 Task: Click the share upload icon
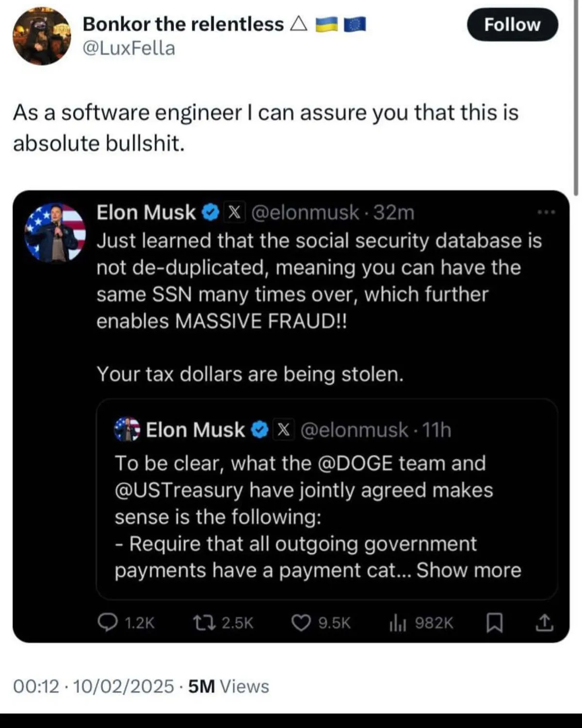pyautogui.click(x=544, y=623)
